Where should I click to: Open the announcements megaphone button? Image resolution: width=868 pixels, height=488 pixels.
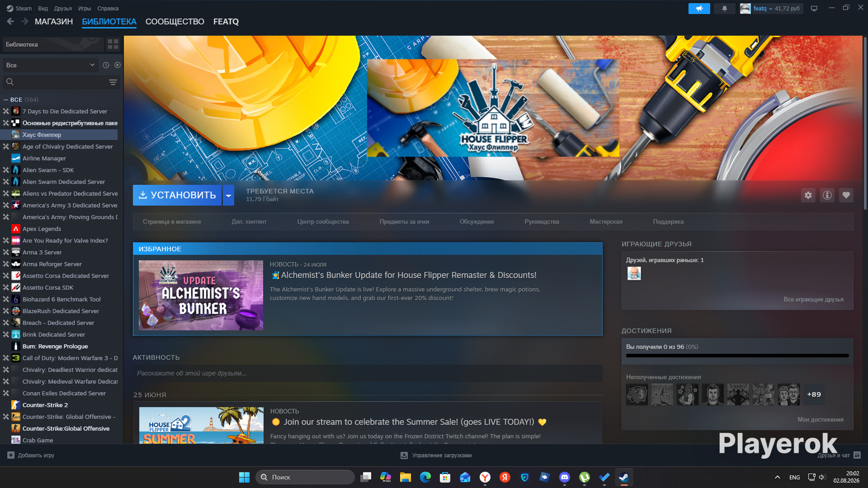point(699,8)
